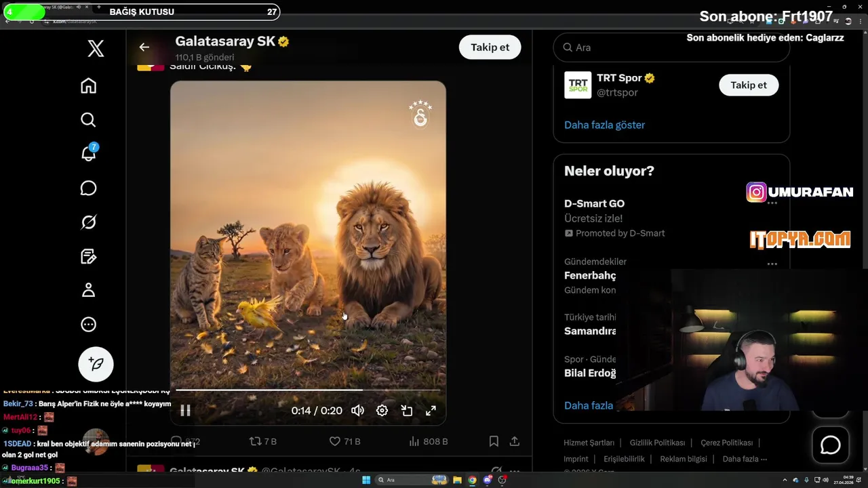
Task: View post analytics showing 808 B
Action: [428, 441]
